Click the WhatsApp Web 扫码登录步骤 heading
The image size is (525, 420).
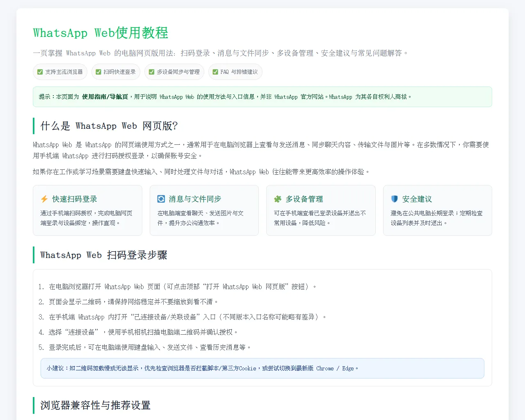coord(104,255)
